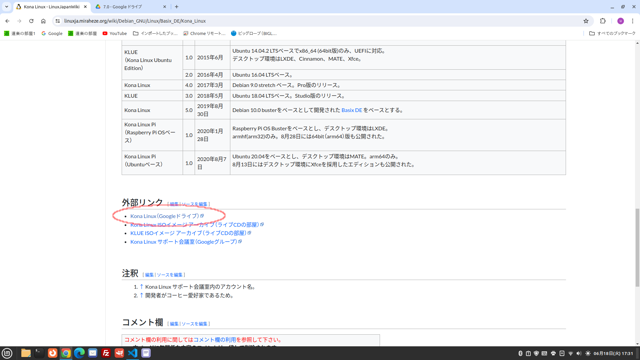Edit source of the 外部リンク section
640x360 pixels.
pos(194,204)
